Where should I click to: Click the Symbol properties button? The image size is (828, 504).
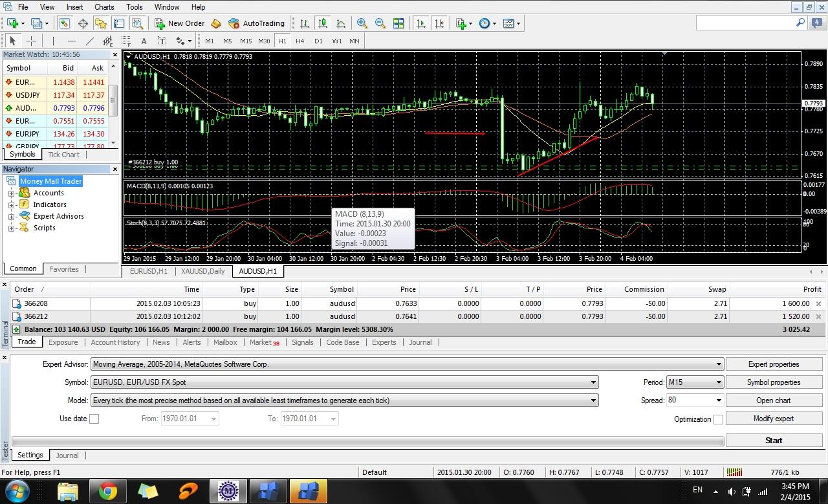(x=774, y=382)
